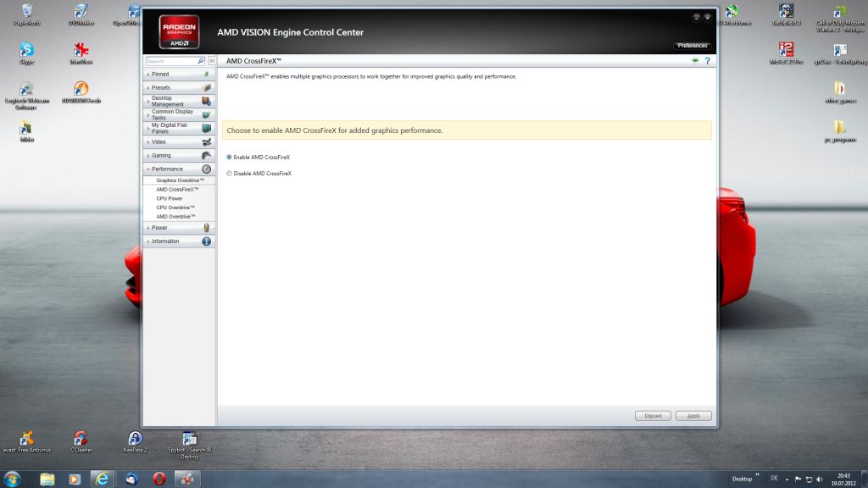Click the green pin page icon
868x488 pixels.
(695, 61)
